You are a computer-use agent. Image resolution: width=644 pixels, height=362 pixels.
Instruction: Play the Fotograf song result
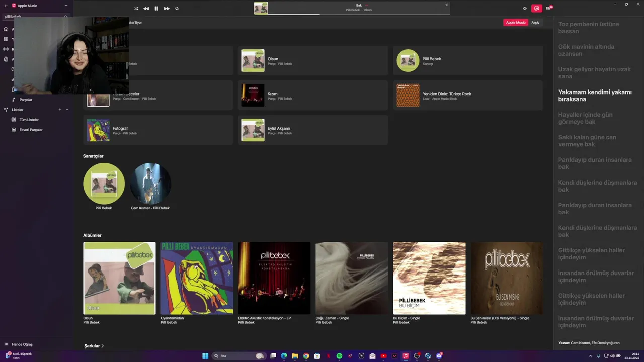click(x=158, y=130)
